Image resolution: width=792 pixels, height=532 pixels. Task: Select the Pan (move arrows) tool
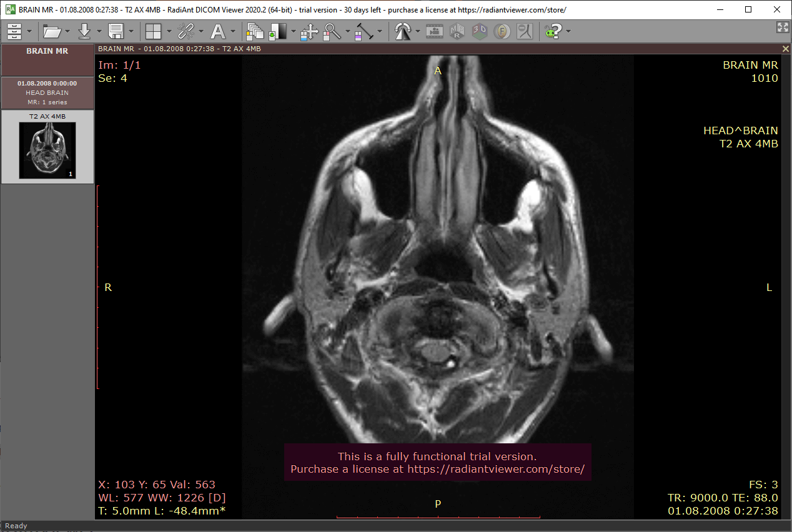309,31
